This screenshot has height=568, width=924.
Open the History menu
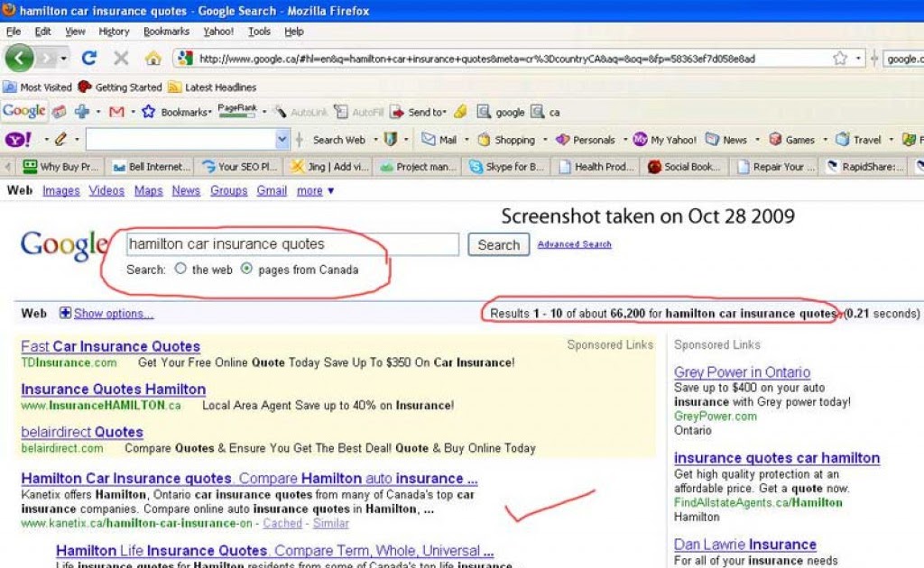coord(114,32)
